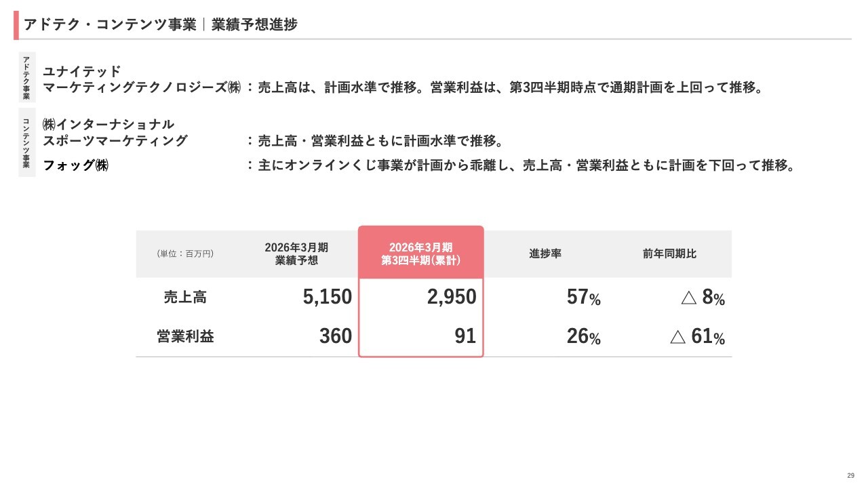Select the ㈱インターナショナルスポーツマーケティング company name
The image size is (868, 488).
pyautogui.click(x=115, y=133)
